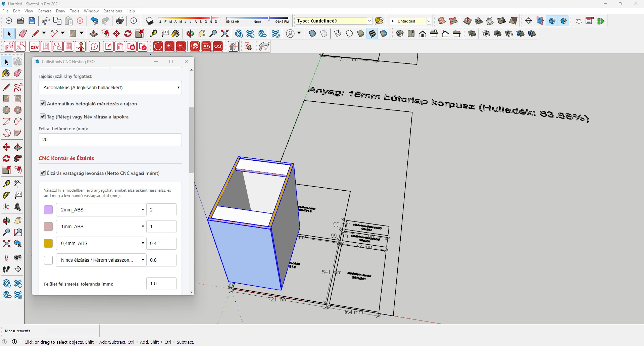The image size is (644, 346).
Task: Toggle Display Section Cuts icon
Action: (552, 21)
